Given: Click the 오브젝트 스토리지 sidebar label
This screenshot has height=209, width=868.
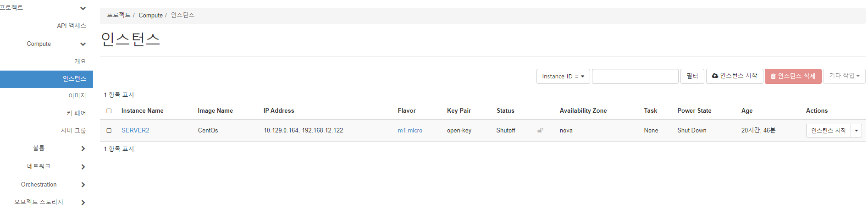Looking at the screenshot, I should 39,202.
